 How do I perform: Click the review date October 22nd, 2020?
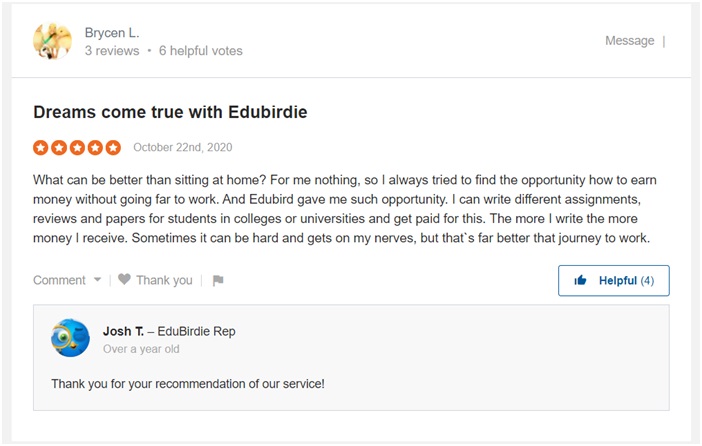[183, 148]
